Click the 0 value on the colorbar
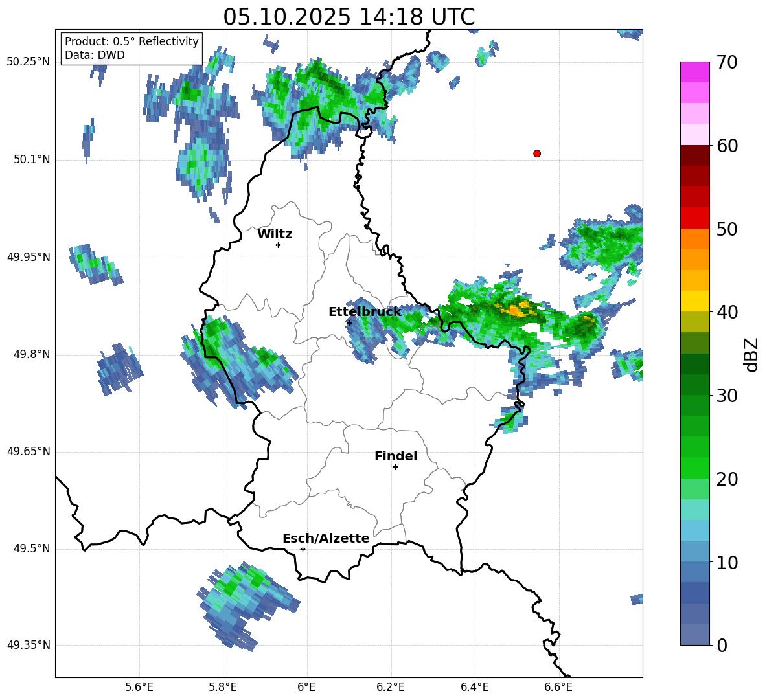 pos(722,645)
